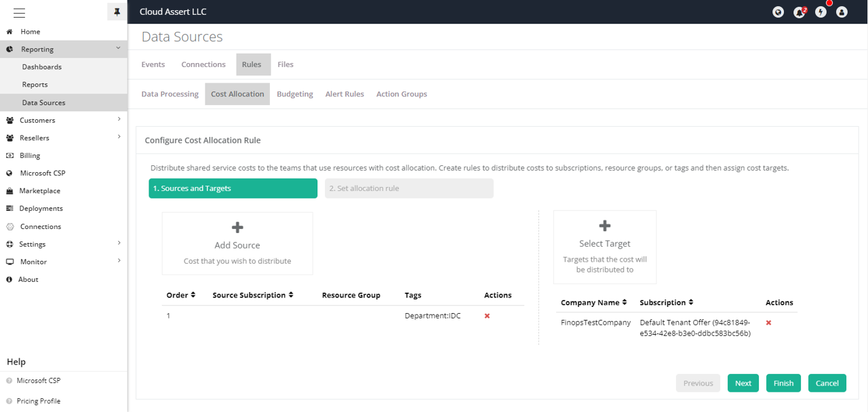Click the About info icon
Viewport: 868px width, 412px height.
pos(9,280)
